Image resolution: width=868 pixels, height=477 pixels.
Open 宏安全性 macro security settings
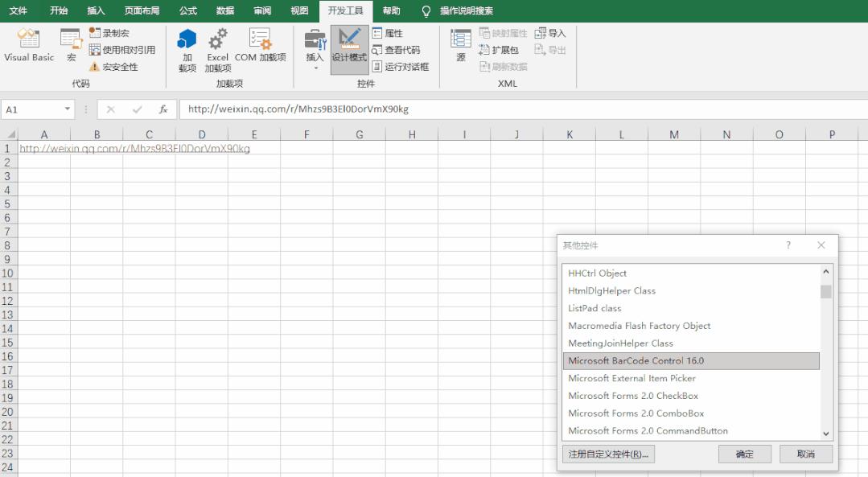[x=114, y=67]
